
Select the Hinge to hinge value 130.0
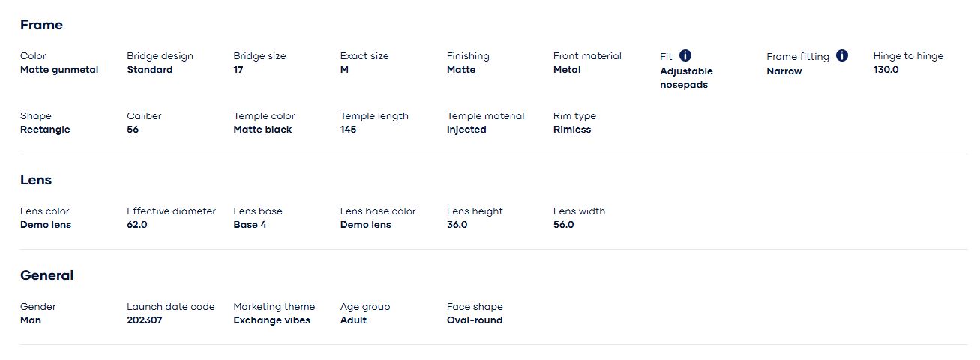pos(886,70)
